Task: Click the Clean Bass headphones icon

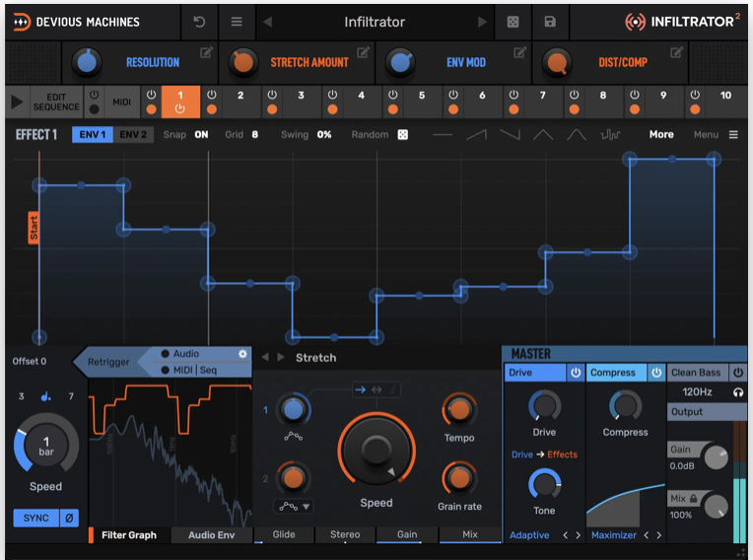Action: coord(737,392)
